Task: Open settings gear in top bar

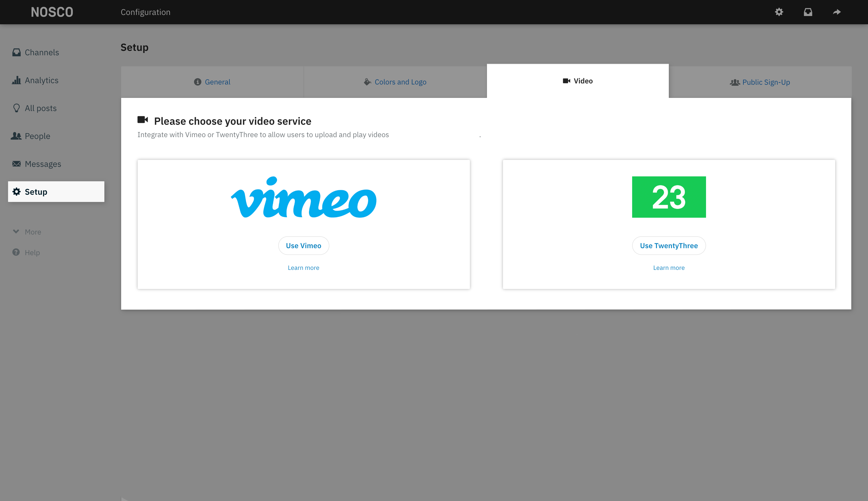Action: click(779, 12)
